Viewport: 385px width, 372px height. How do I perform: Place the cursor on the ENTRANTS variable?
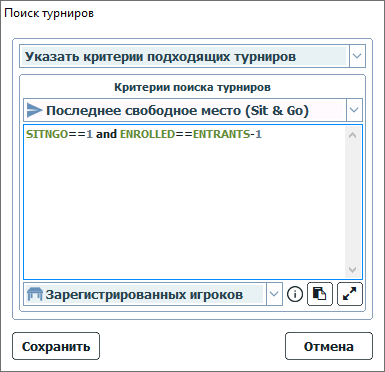click(x=221, y=134)
